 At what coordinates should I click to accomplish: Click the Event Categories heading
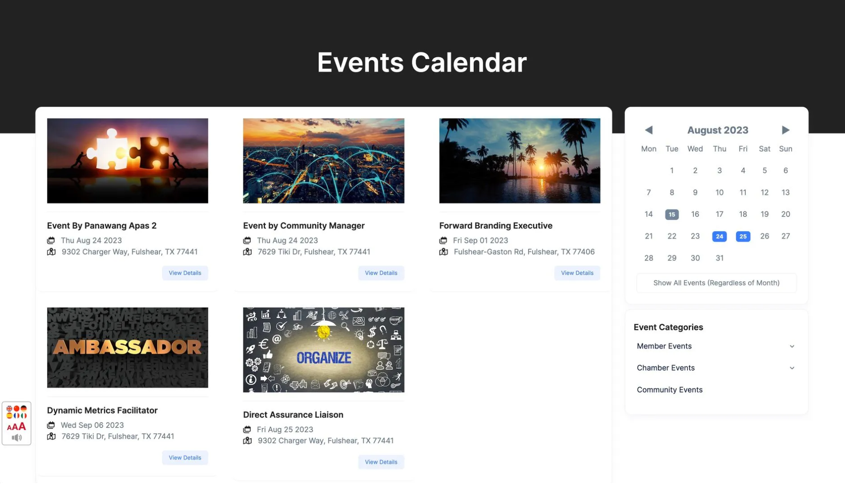668,328
